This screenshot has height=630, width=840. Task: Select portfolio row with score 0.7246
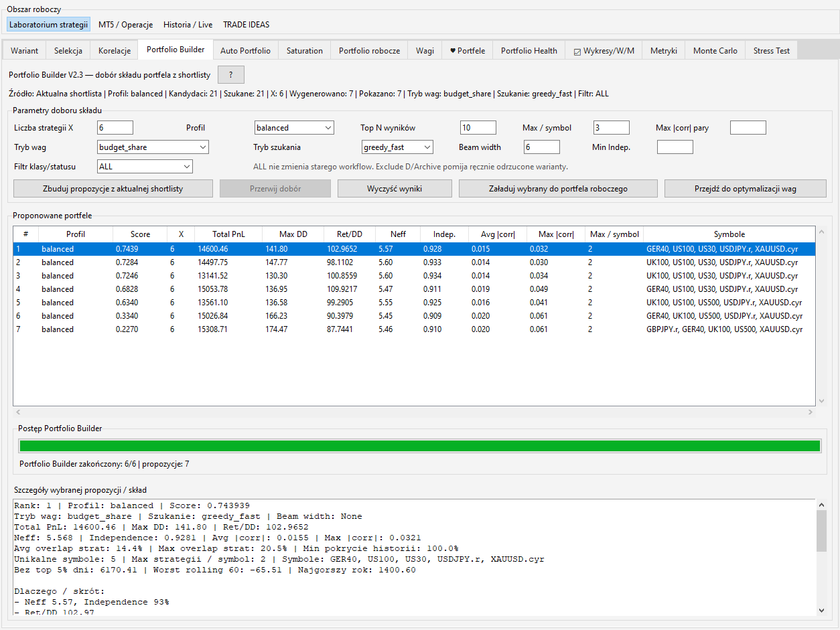414,276
